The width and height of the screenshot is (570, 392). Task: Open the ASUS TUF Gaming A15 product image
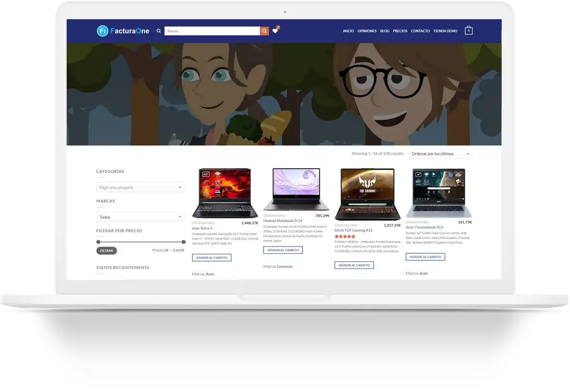pyautogui.click(x=368, y=194)
